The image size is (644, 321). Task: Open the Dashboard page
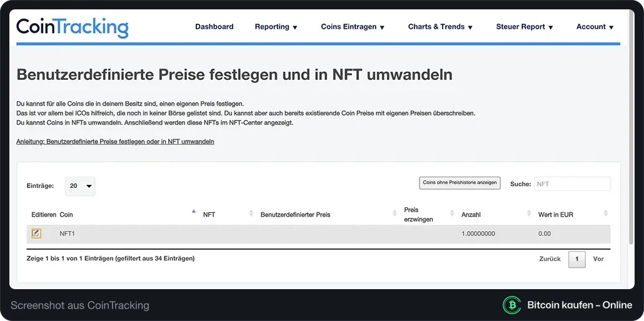click(x=214, y=27)
